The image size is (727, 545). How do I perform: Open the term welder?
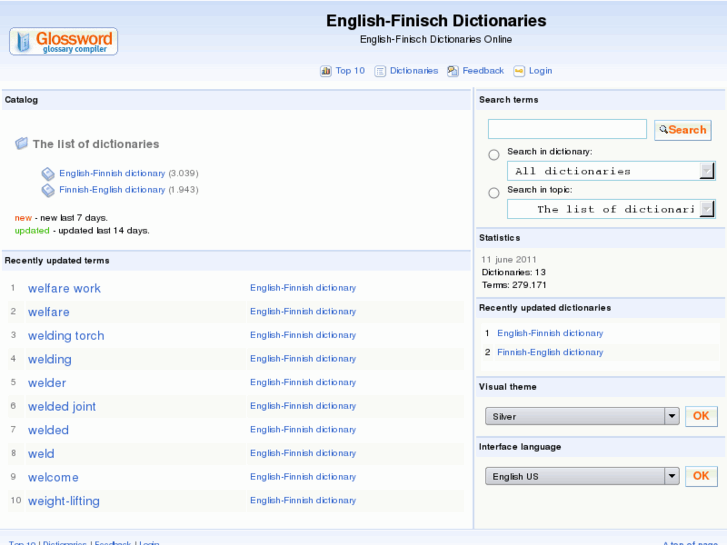click(x=47, y=383)
